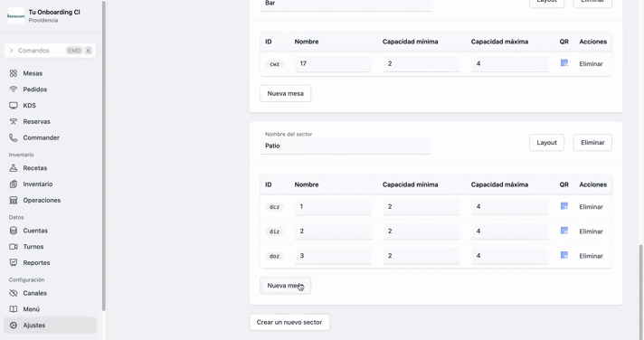Click the page vertical scrollbar
This screenshot has width=644, height=340.
coord(640,291)
